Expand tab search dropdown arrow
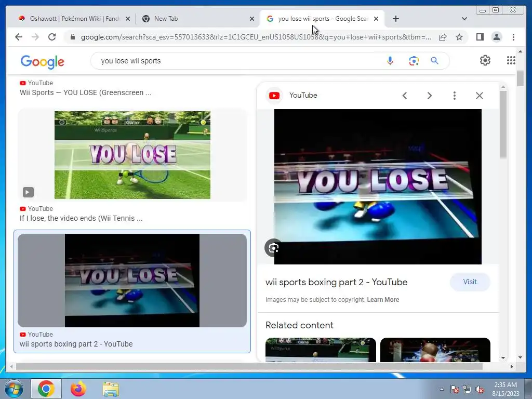This screenshot has height=399, width=532. pos(464,19)
